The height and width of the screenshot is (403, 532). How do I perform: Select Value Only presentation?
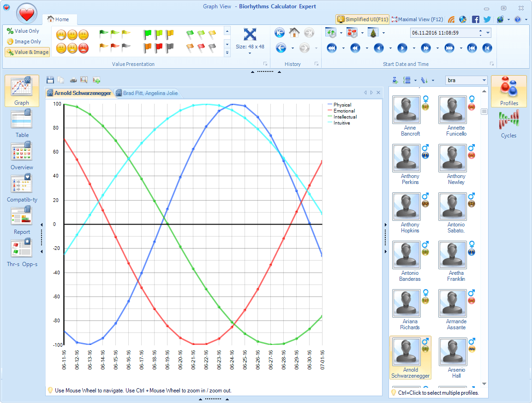[x=24, y=31]
